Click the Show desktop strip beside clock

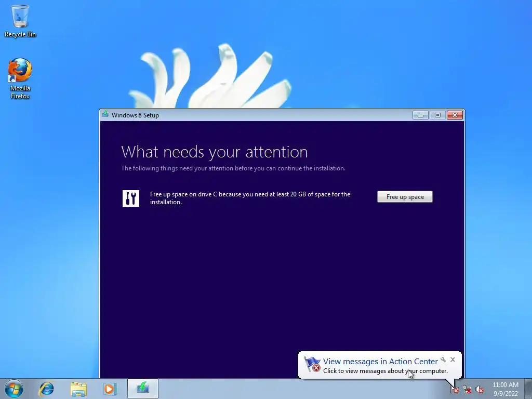(528, 389)
